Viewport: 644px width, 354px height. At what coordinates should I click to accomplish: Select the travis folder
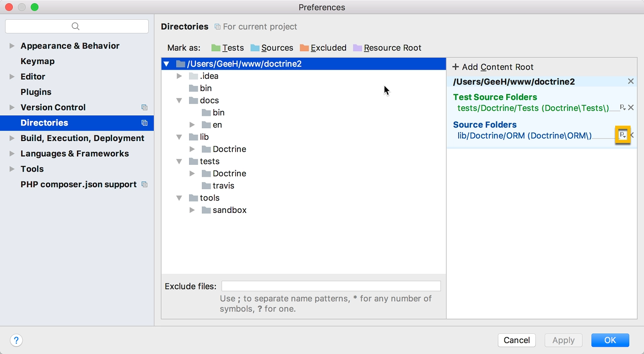218,185
